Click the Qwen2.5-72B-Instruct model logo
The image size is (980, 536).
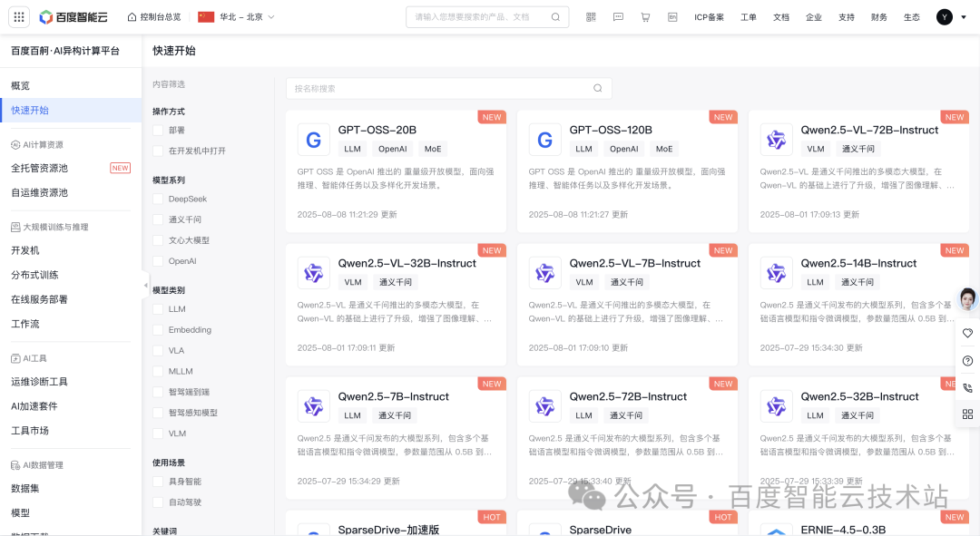point(544,406)
